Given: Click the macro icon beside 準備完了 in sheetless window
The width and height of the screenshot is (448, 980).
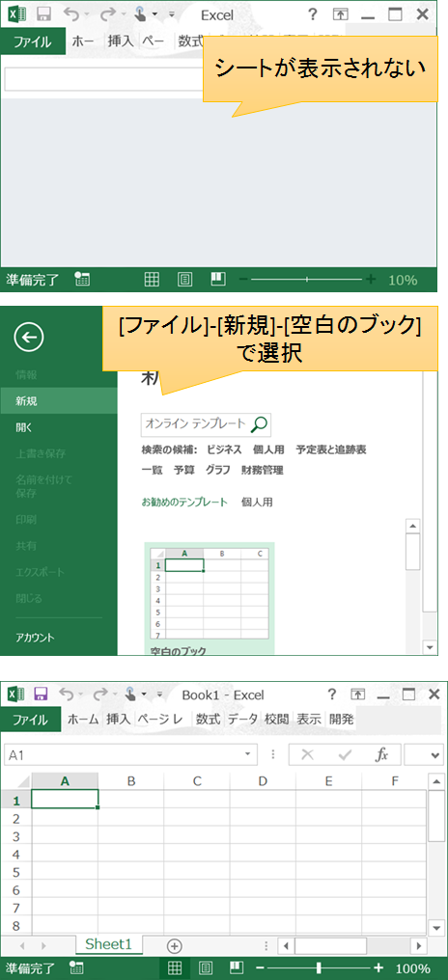Looking at the screenshot, I should (82, 280).
